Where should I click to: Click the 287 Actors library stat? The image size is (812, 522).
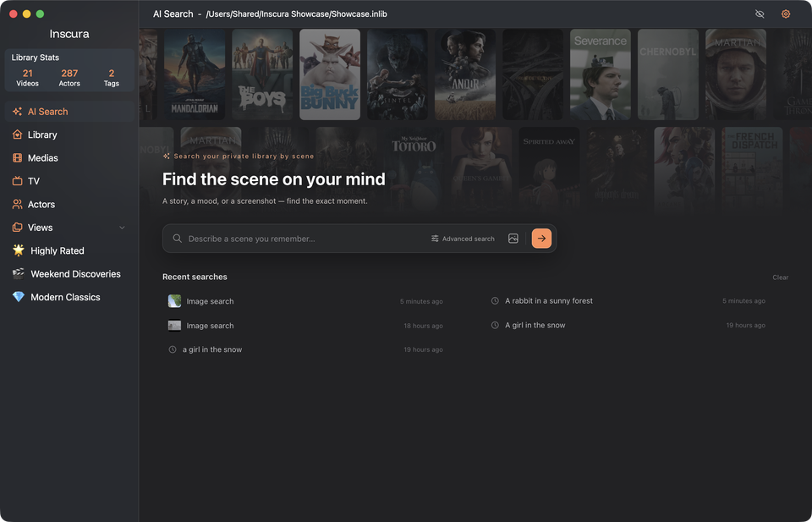(69, 77)
